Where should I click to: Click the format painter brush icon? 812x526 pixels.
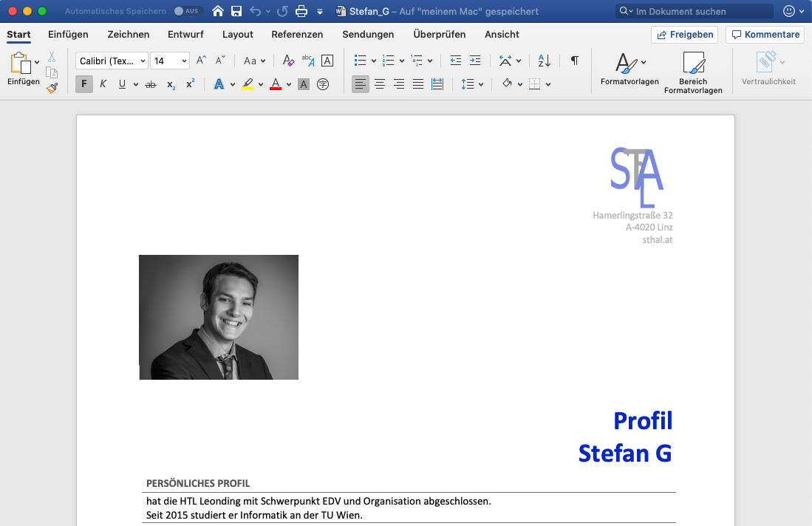pos(52,88)
